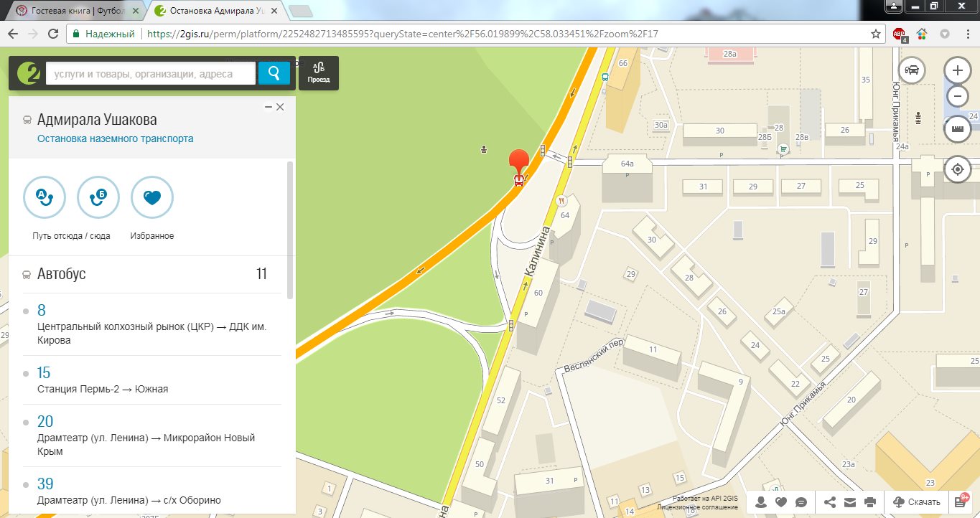The height and width of the screenshot is (518, 980).
Task: Zoom in the map with plus button
Action: tap(957, 70)
